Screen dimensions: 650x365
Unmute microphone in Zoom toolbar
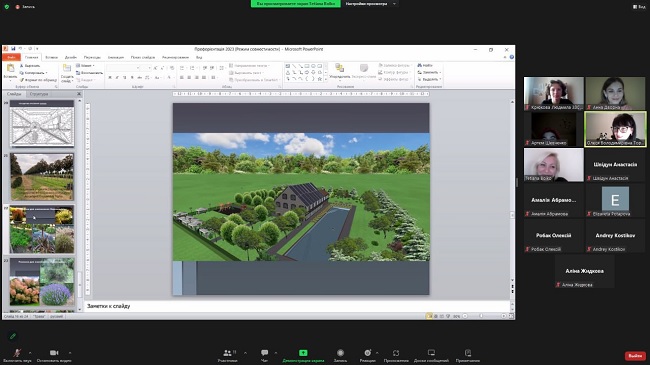[x=17, y=353]
